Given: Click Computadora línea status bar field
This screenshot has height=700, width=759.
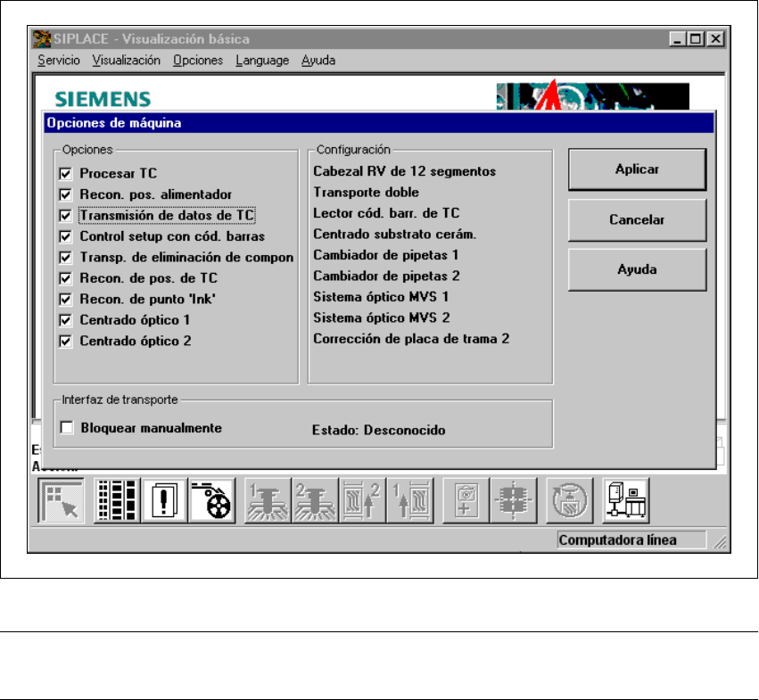Looking at the screenshot, I should coord(631,539).
